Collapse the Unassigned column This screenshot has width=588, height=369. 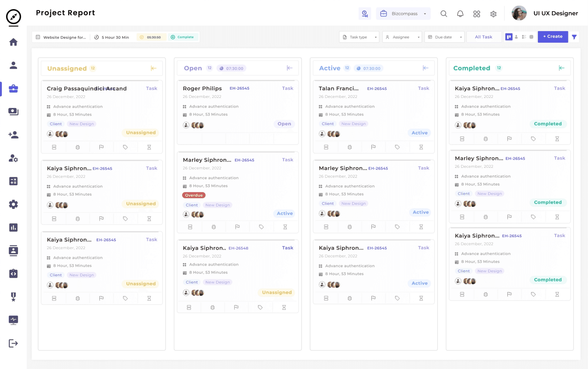tap(154, 68)
